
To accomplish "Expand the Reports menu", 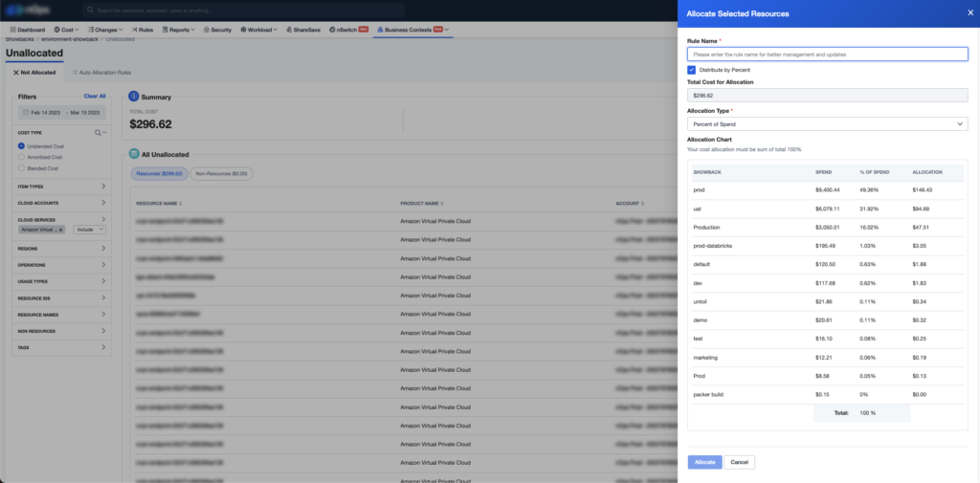I will [x=178, y=30].
